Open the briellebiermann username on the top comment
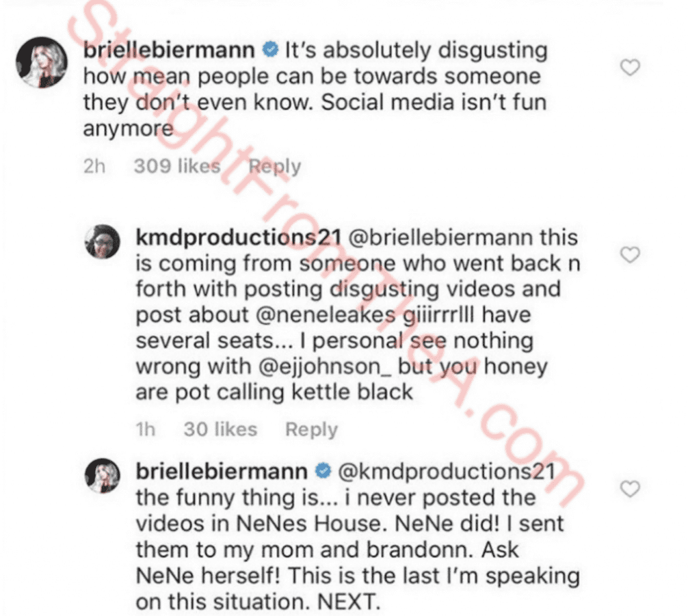Screen dimensions: 688x616 click(170, 50)
